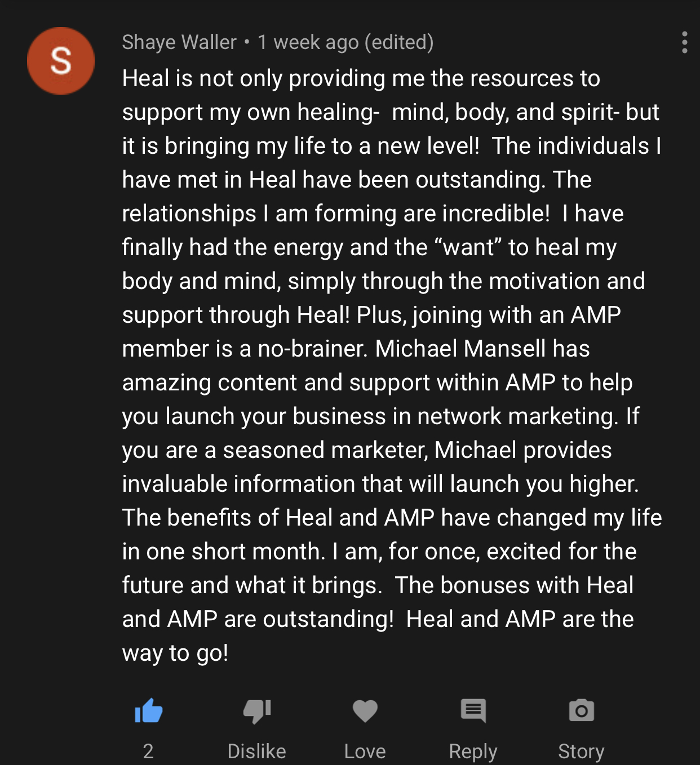The width and height of the screenshot is (700, 765).
Task: Click the "(edited)" label beside the timestamp
Action: coord(399,42)
